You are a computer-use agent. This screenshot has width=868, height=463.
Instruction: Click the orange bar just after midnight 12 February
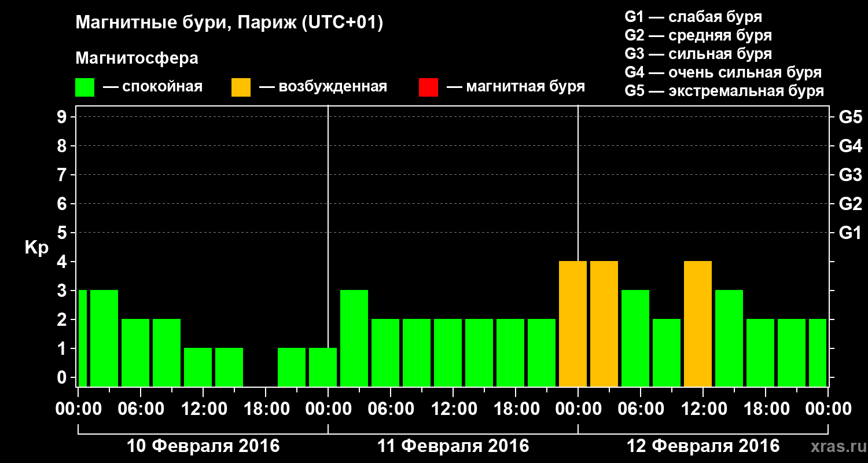click(604, 324)
